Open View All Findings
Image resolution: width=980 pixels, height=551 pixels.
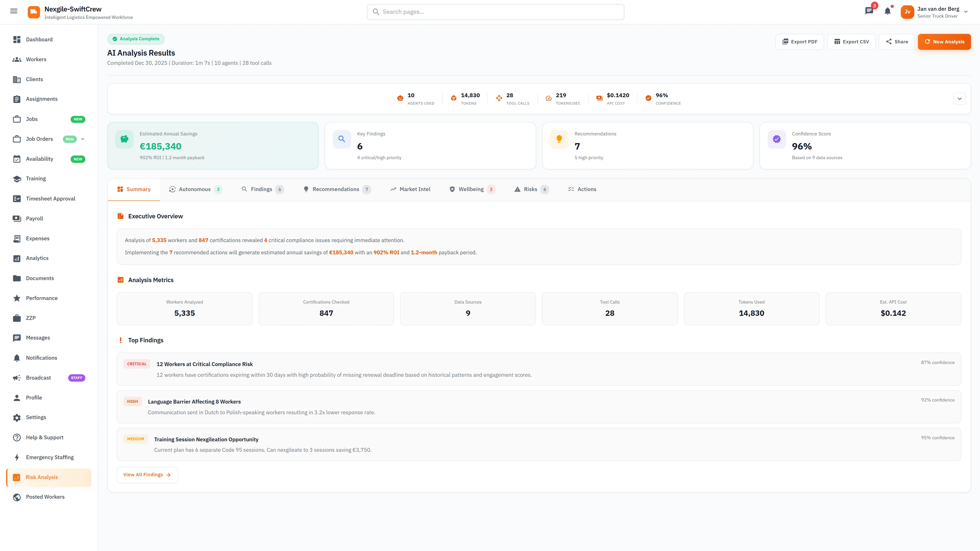(147, 474)
